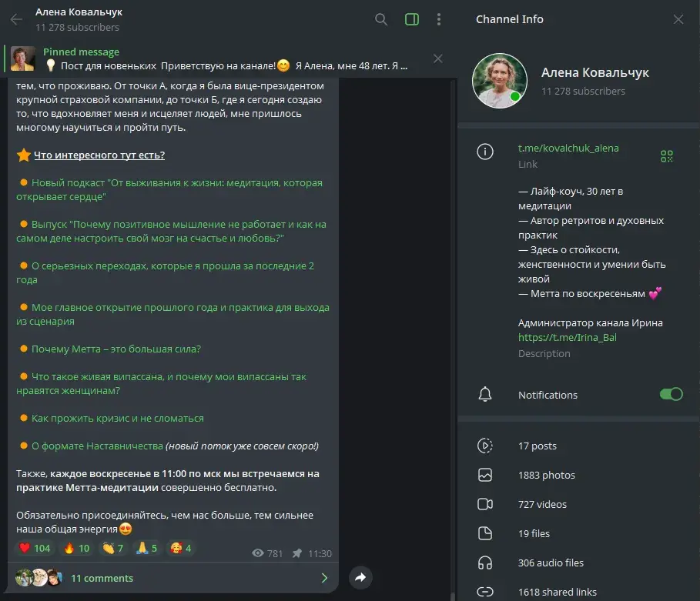700x601 pixels.
Task: Click the image icon beside photos
Action: coord(485,475)
